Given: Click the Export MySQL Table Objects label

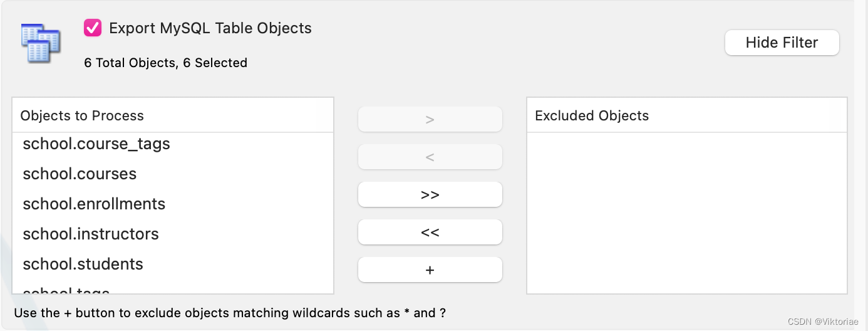Looking at the screenshot, I should pos(210,28).
